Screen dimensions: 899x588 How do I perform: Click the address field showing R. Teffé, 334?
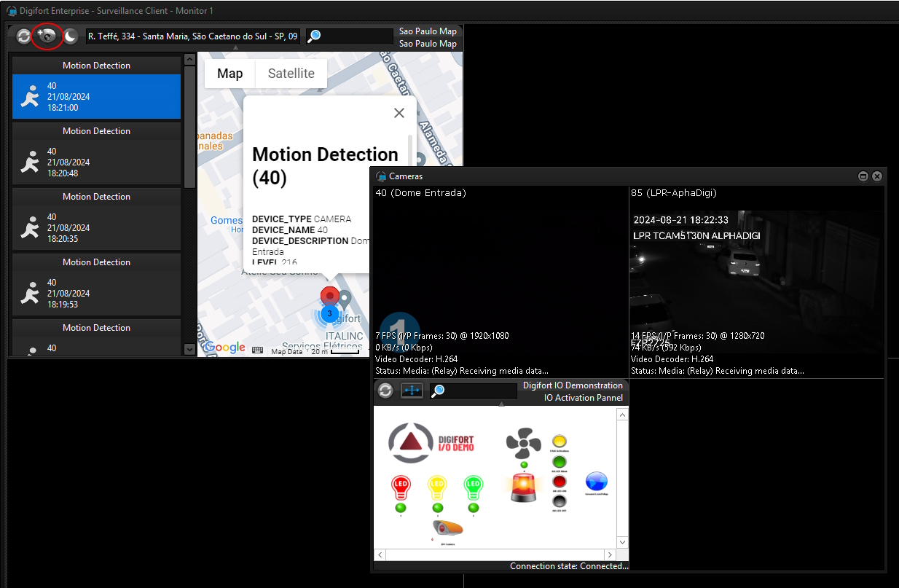(x=192, y=36)
